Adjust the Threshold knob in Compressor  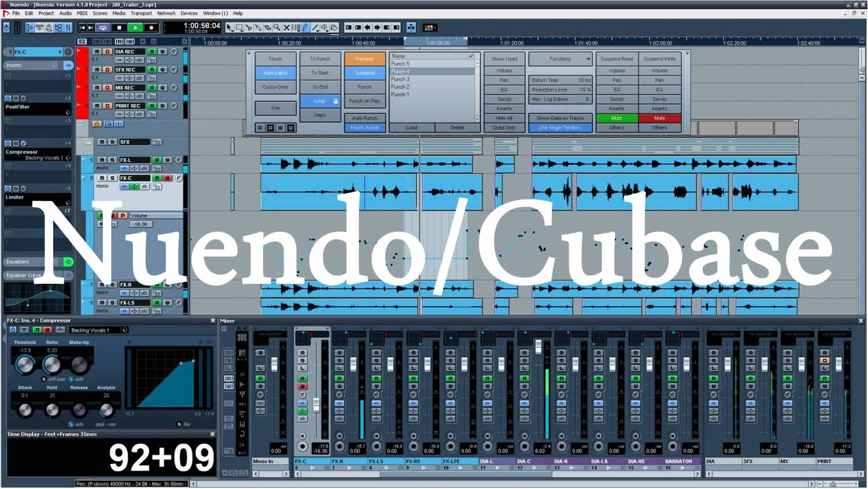(x=24, y=365)
